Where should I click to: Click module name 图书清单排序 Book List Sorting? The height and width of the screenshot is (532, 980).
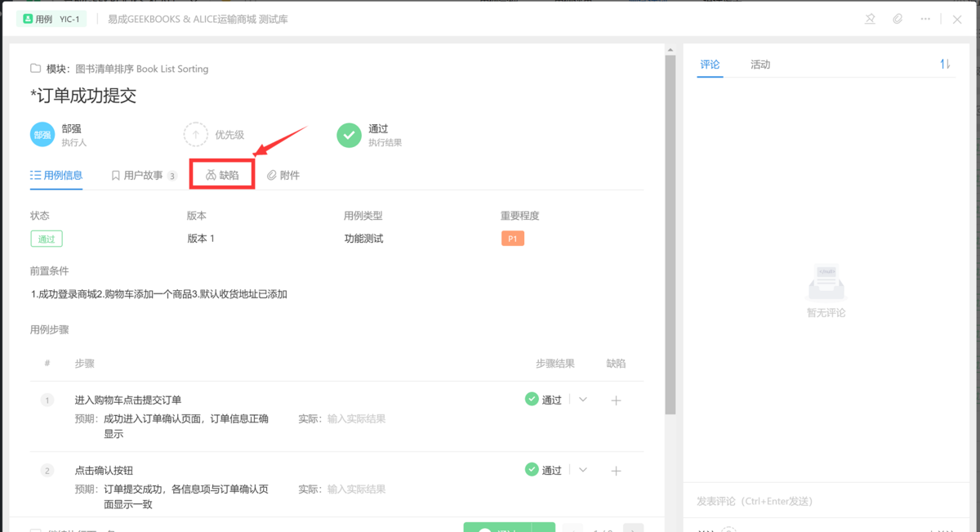click(142, 69)
